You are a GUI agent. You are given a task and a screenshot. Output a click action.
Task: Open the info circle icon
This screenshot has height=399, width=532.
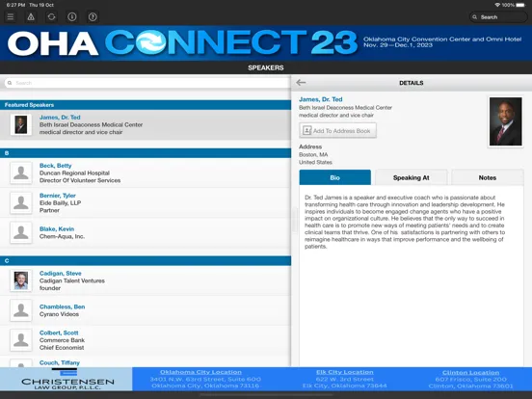[x=72, y=16]
